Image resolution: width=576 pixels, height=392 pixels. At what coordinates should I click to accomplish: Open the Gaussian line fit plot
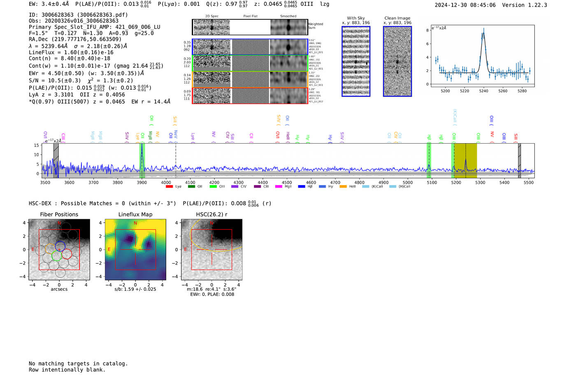click(x=482, y=56)
